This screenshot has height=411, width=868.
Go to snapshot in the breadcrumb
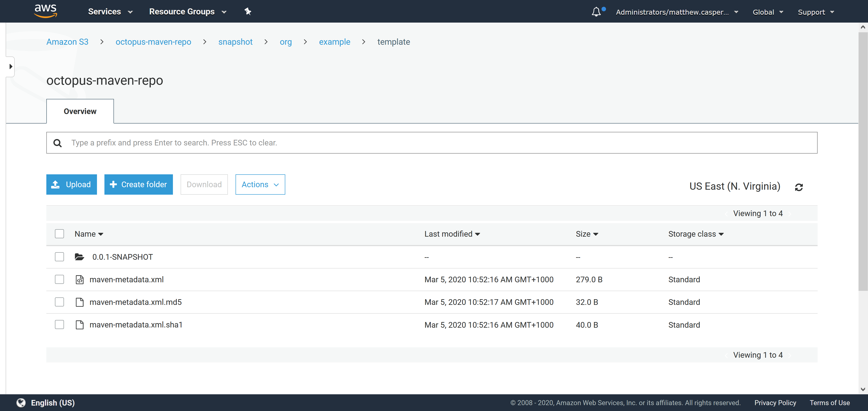pos(235,42)
